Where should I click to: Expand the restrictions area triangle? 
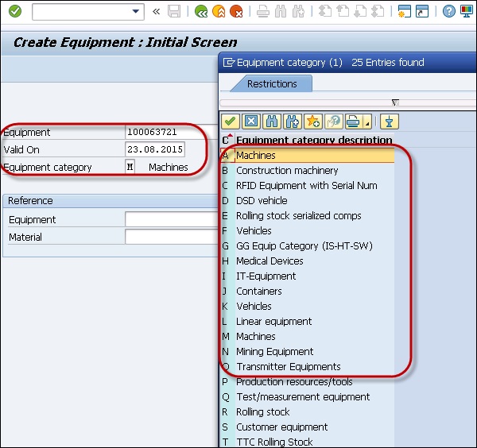click(395, 102)
